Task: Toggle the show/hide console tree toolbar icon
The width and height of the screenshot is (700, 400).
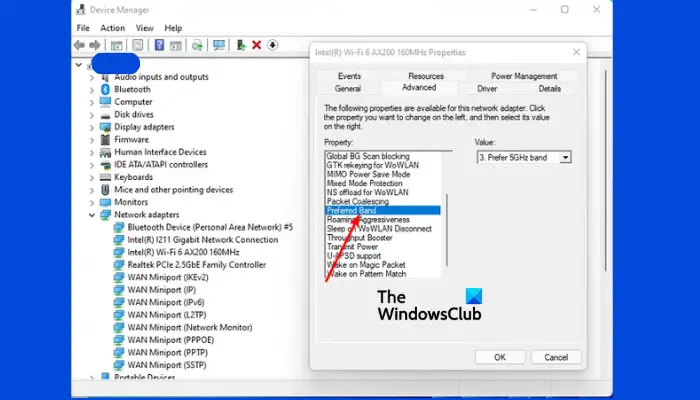Action: tap(117, 45)
